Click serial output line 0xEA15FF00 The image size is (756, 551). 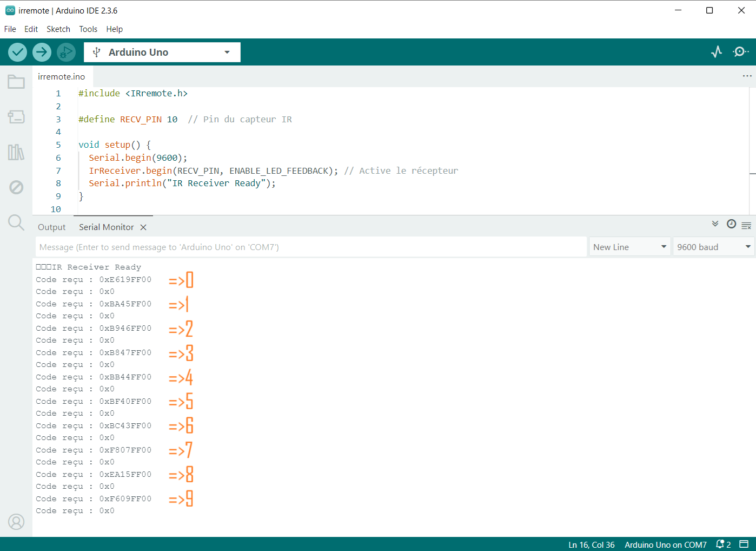94,474
